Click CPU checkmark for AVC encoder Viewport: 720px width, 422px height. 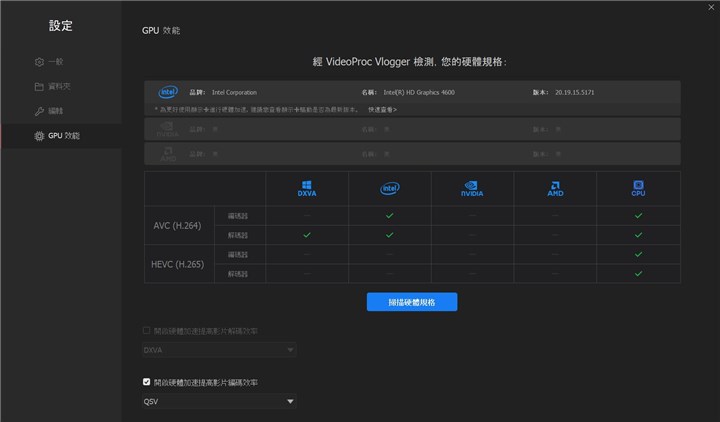[638, 215]
